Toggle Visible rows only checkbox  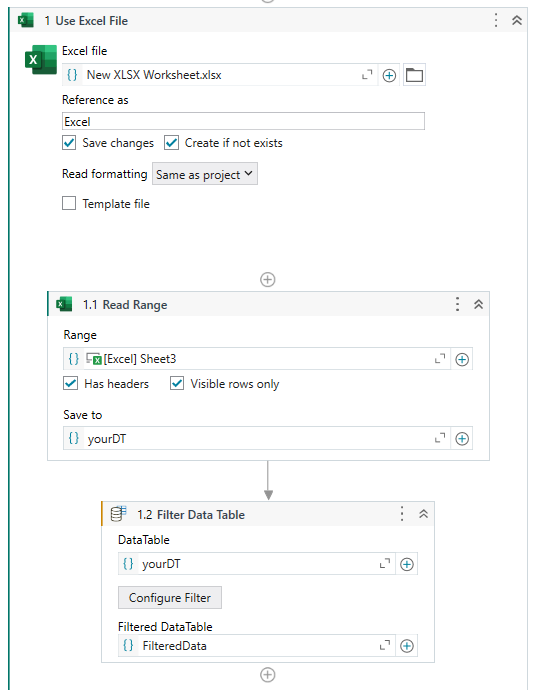177,383
